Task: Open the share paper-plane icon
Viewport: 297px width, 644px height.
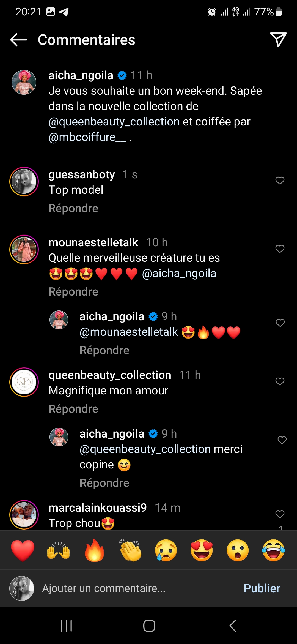Action: tap(278, 40)
